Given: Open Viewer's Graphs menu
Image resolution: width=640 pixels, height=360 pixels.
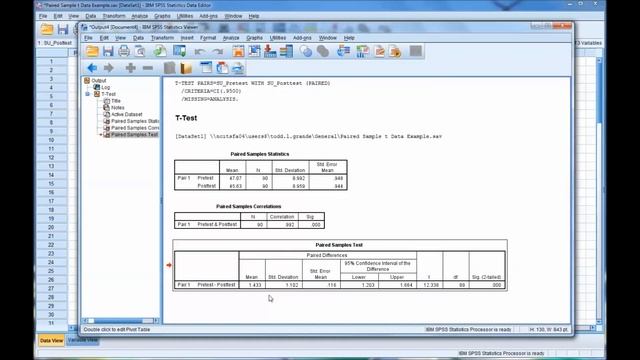Looking at the screenshot, I should [x=254, y=38].
